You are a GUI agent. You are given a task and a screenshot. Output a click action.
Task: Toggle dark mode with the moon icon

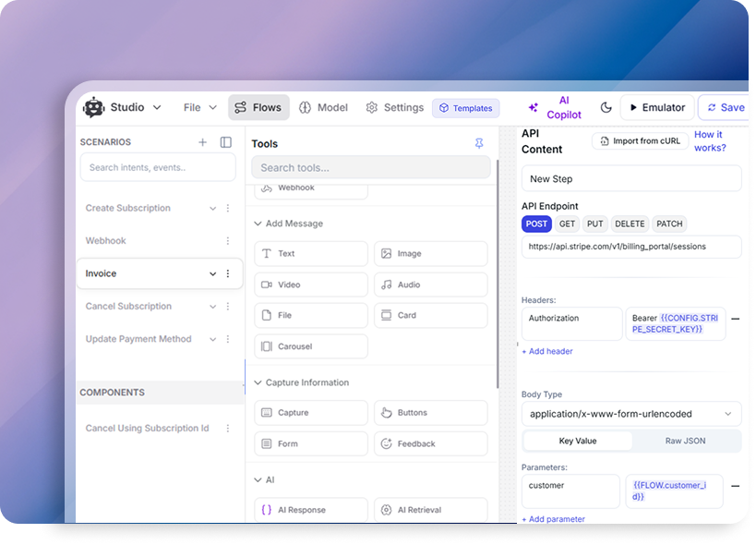point(606,107)
